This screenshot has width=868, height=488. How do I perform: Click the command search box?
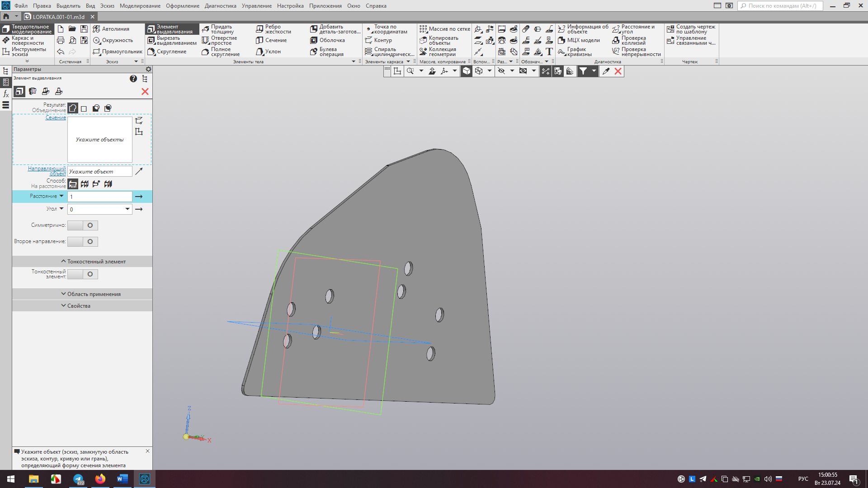coord(780,6)
